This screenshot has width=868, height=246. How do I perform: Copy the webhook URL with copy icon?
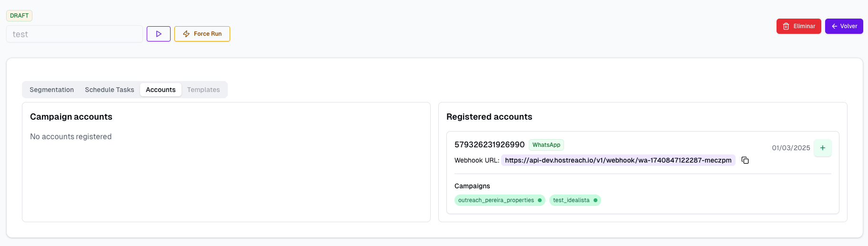745,160
